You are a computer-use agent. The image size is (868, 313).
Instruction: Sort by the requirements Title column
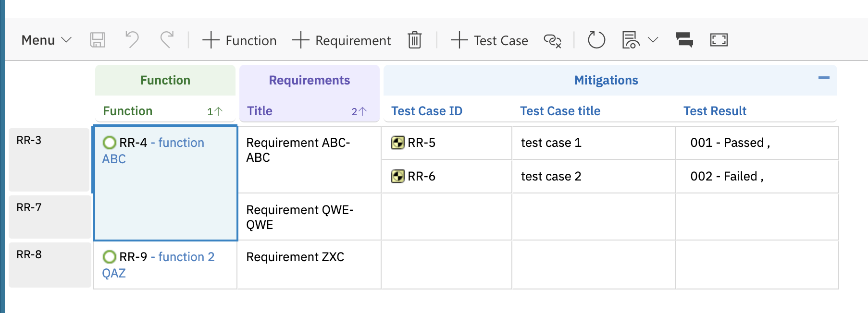coord(260,111)
